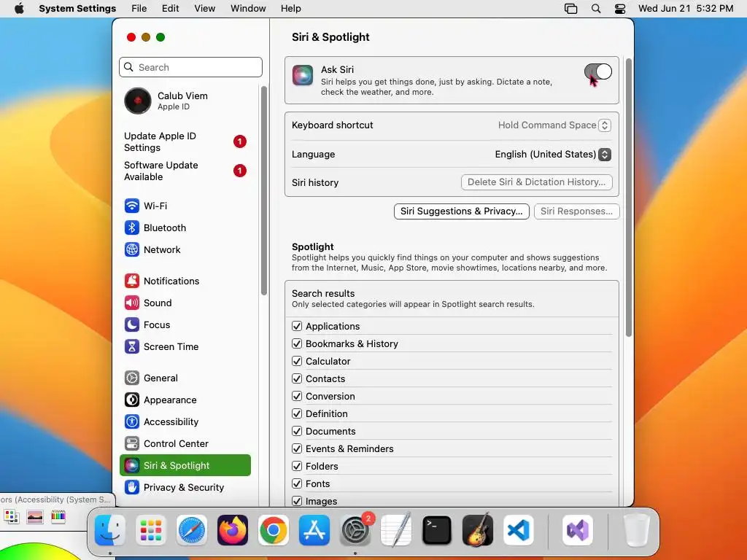Open Launchpad from the Dock
The height and width of the screenshot is (560, 747).
pyautogui.click(x=151, y=530)
